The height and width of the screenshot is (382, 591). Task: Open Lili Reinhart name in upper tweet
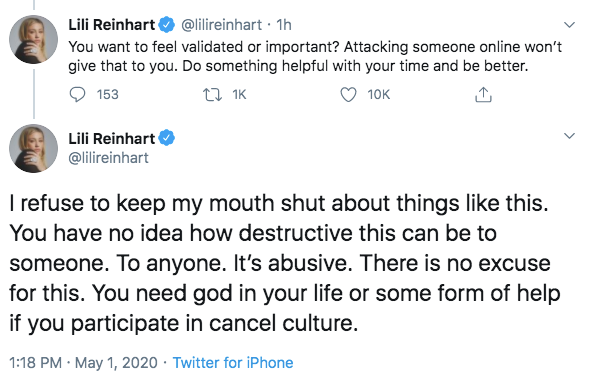112,25
